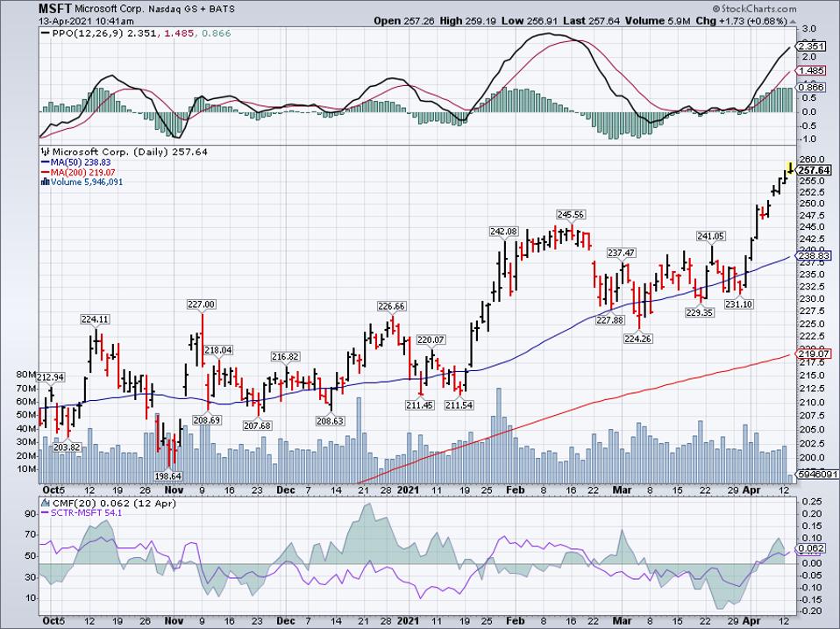
Task: Click the 203.82 low price label
Action: pyautogui.click(x=67, y=447)
